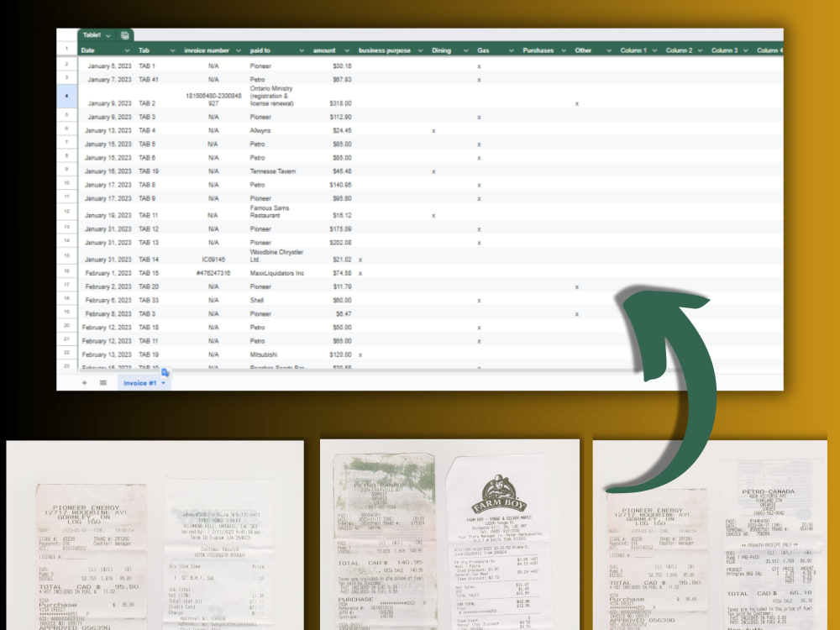Select invoice number IC09145 cell
This screenshot has height=630, width=840.
coord(213,260)
